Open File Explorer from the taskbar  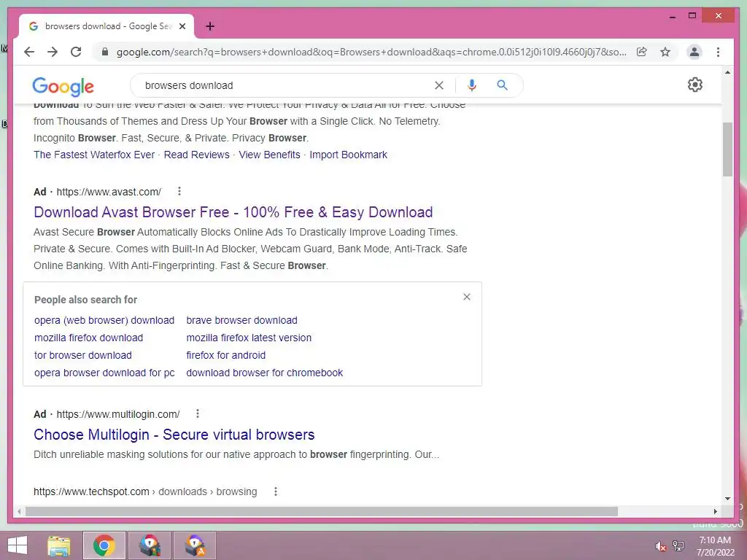click(59, 545)
